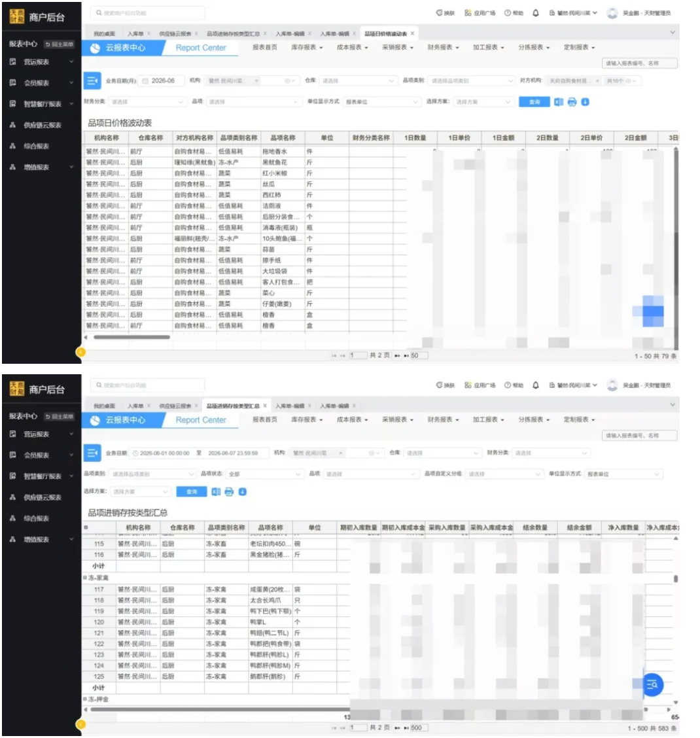This screenshot has height=738, width=700.
Task: Open 采销报表 dropdown in bottom screenshot
Action: 398,419
